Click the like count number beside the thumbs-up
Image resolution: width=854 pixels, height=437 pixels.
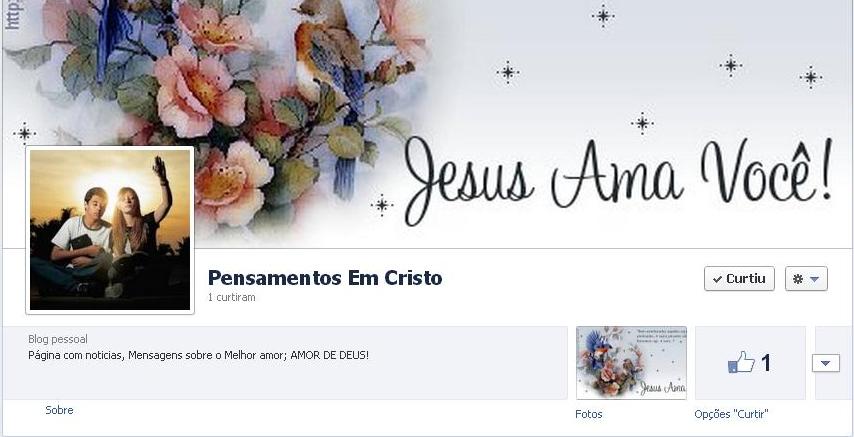765,363
